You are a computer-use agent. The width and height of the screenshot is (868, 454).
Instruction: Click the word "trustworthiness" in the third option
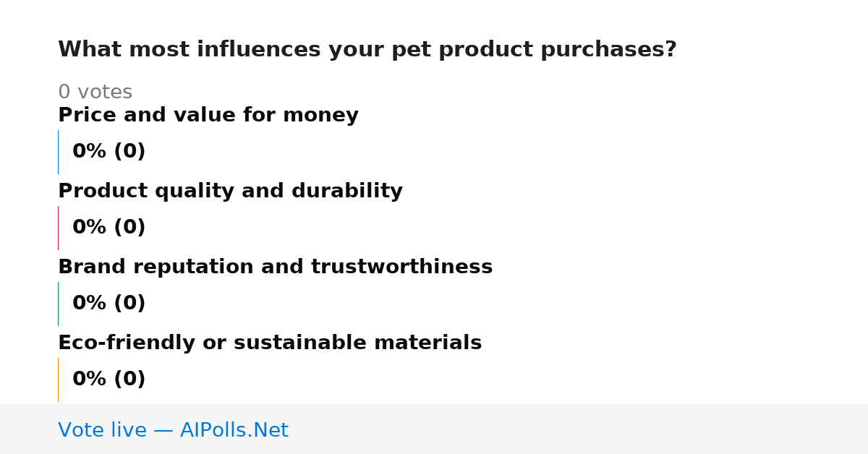[x=401, y=267]
